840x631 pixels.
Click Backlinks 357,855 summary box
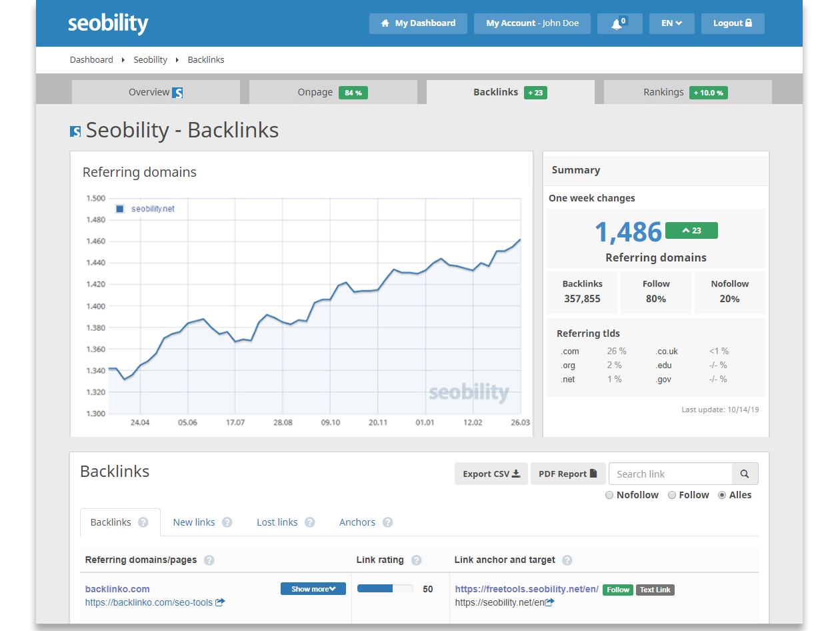pos(582,292)
